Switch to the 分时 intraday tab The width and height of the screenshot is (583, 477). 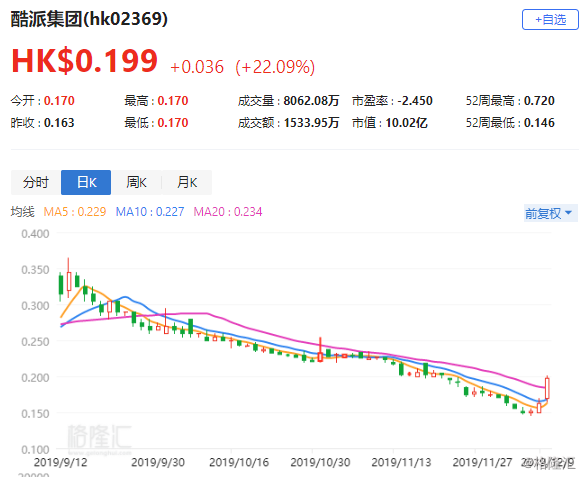click(36, 182)
